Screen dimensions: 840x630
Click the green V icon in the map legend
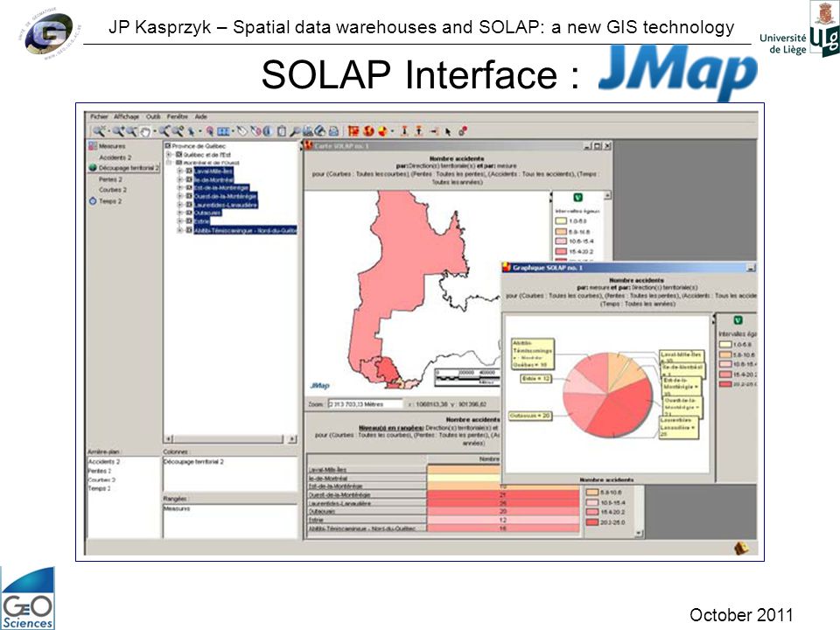(578, 198)
